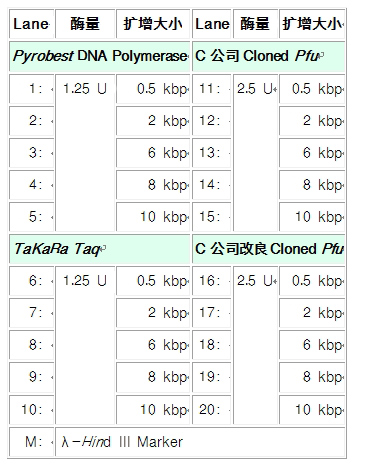
Task: Select the lane 5: cell
Action: [32, 217]
